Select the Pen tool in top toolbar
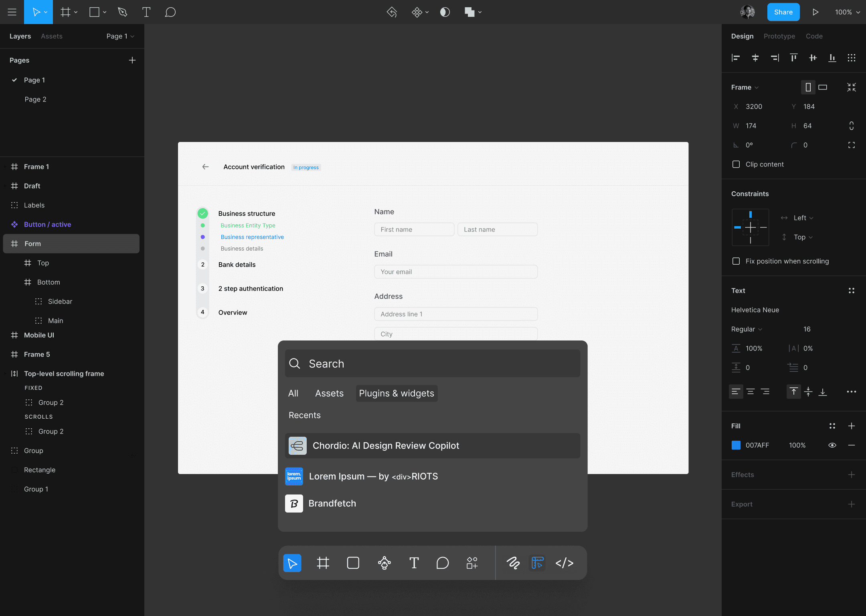 (x=123, y=12)
